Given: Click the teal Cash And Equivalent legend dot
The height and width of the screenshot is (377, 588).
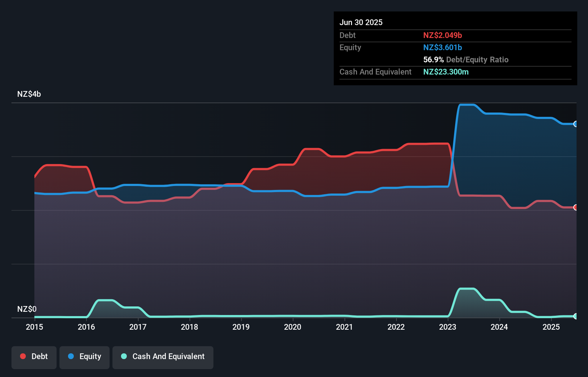Looking at the screenshot, I should tap(124, 356).
